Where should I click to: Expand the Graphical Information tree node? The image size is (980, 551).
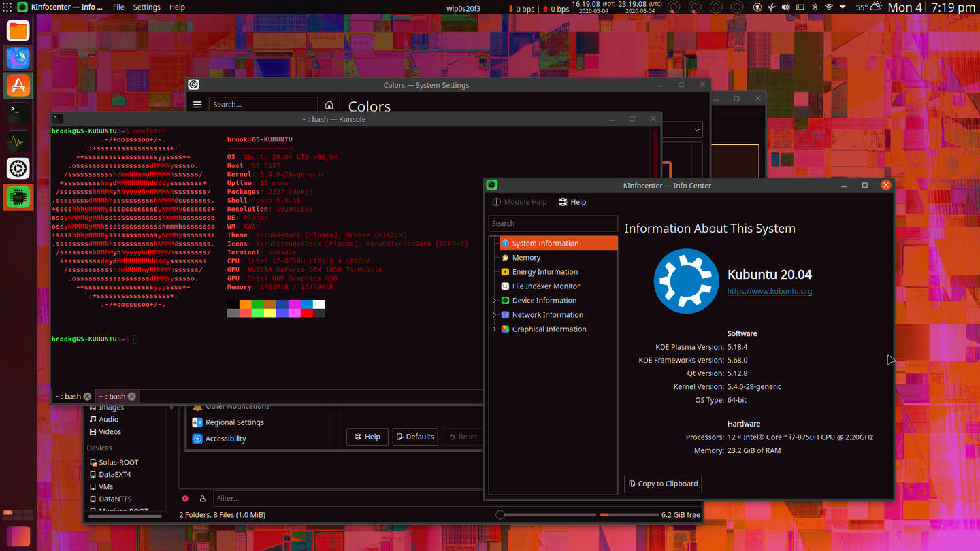click(495, 329)
